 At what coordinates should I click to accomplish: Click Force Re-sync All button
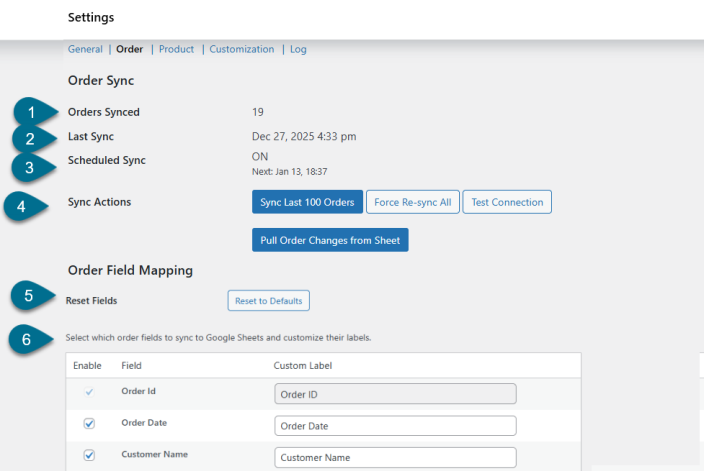coord(412,202)
